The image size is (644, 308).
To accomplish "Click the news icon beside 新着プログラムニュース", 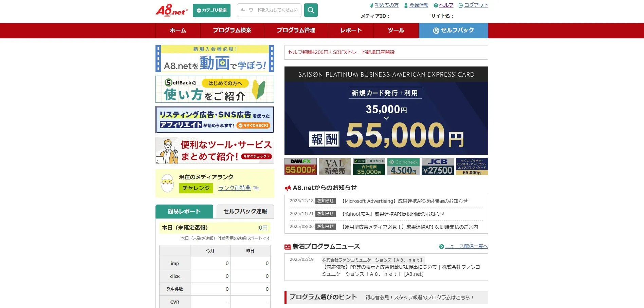I will tap(288, 247).
